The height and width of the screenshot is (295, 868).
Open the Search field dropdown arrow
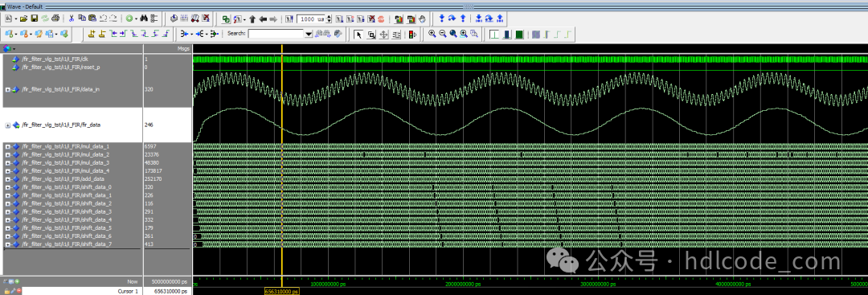(x=309, y=35)
